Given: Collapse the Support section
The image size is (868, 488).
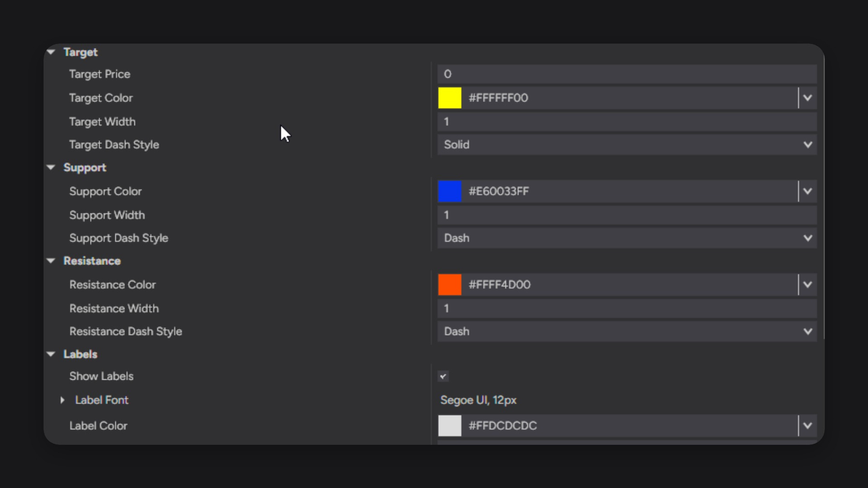Looking at the screenshot, I should 51,167.
